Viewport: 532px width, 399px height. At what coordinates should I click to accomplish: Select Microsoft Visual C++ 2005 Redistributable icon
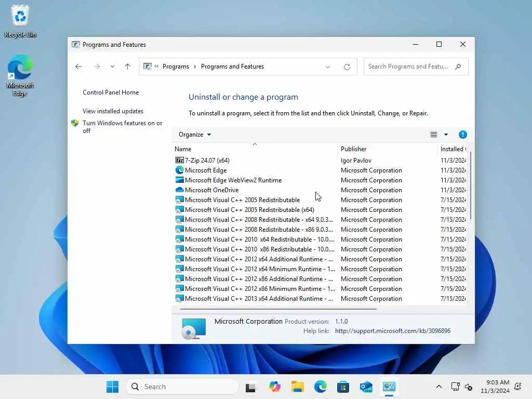pos(179,199)
